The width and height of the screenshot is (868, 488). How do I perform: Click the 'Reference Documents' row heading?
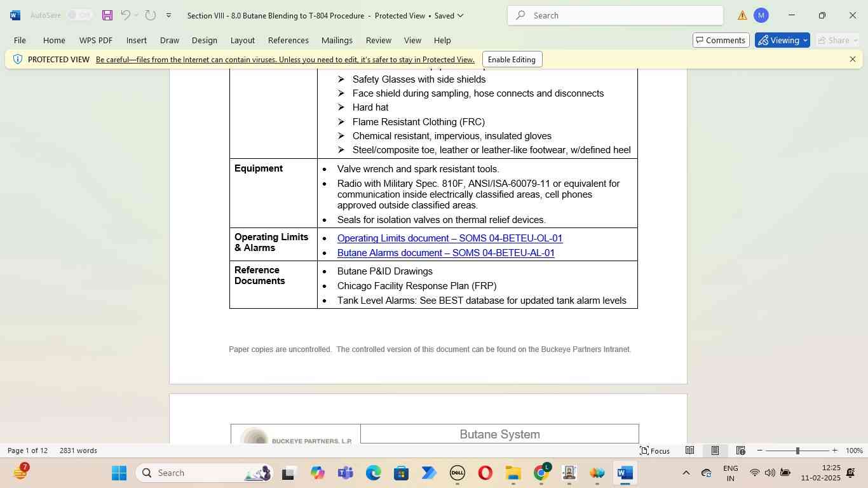pos(260,275)
